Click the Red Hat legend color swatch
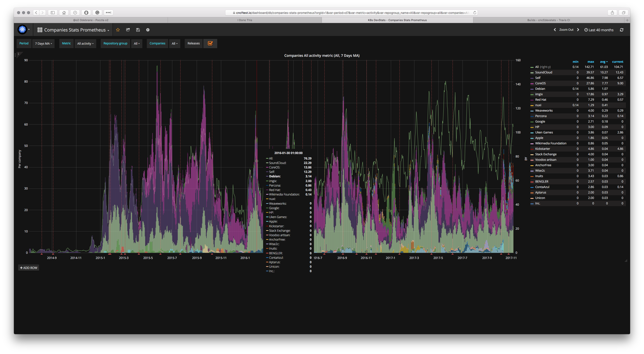Image resolution: width=644 pixels, height=354 pixels. (532, 99)
